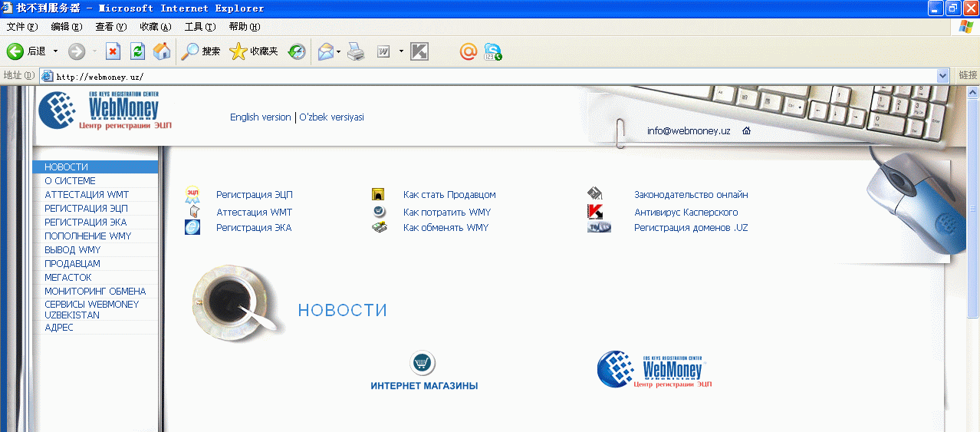Click the icon beside Законодательство онлайн

tap(596, 193)
